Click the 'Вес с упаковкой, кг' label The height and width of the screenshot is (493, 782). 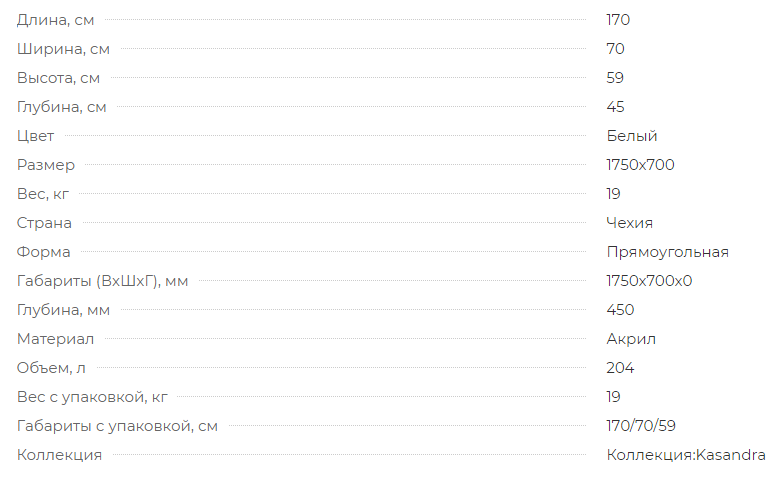(x=92, y=397)
